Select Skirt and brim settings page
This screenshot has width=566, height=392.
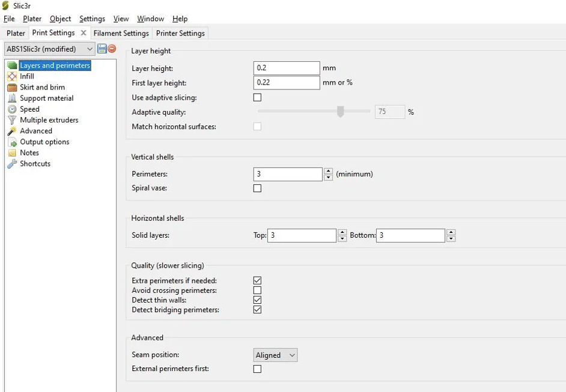tap(42, 87)
